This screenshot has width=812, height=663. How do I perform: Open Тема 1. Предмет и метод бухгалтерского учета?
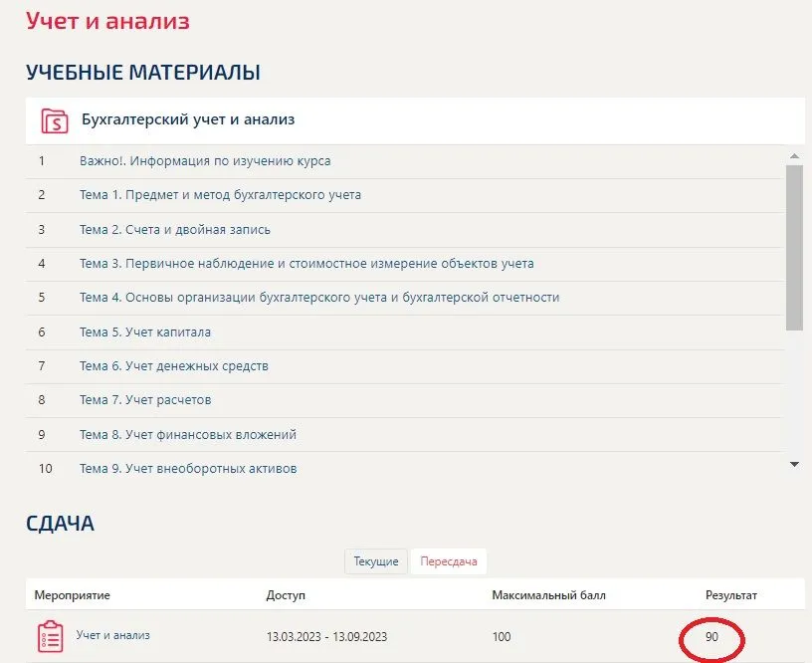click(x=220, y=195)
